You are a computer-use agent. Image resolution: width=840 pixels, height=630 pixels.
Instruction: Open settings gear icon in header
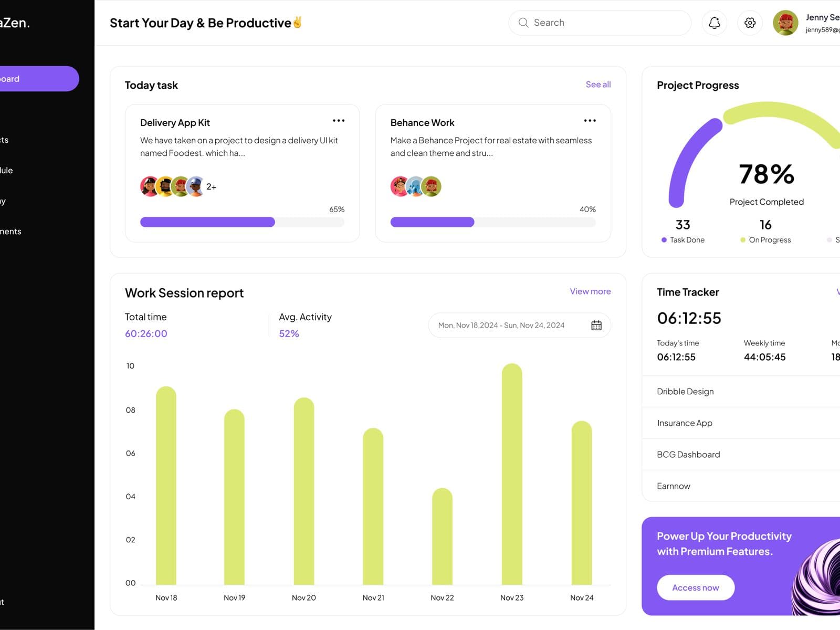click(750, 23)
